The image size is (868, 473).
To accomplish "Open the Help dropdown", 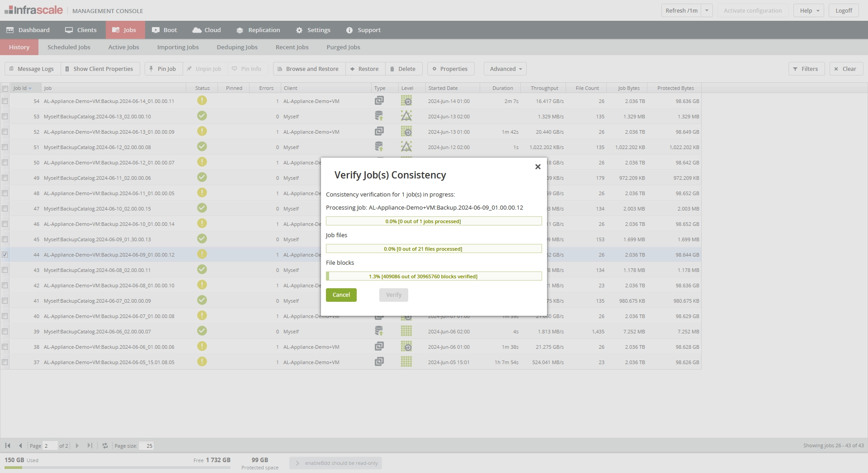I will pos(809,10).
